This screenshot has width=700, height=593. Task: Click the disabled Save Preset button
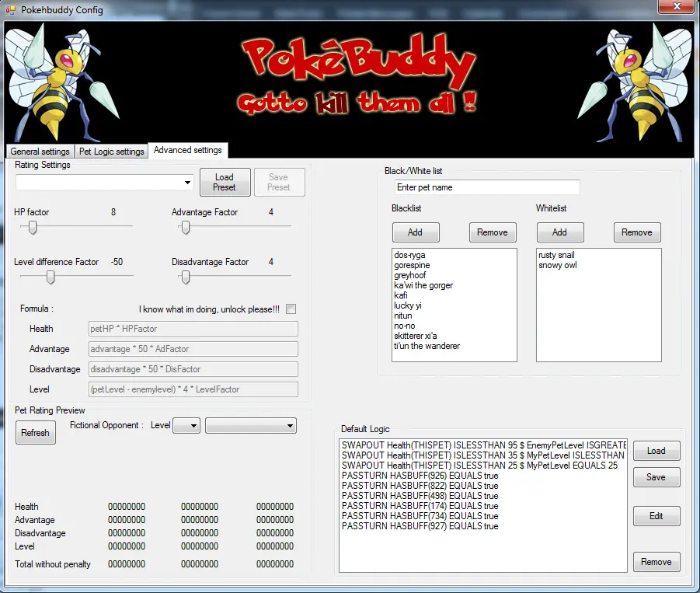(280, 182)
